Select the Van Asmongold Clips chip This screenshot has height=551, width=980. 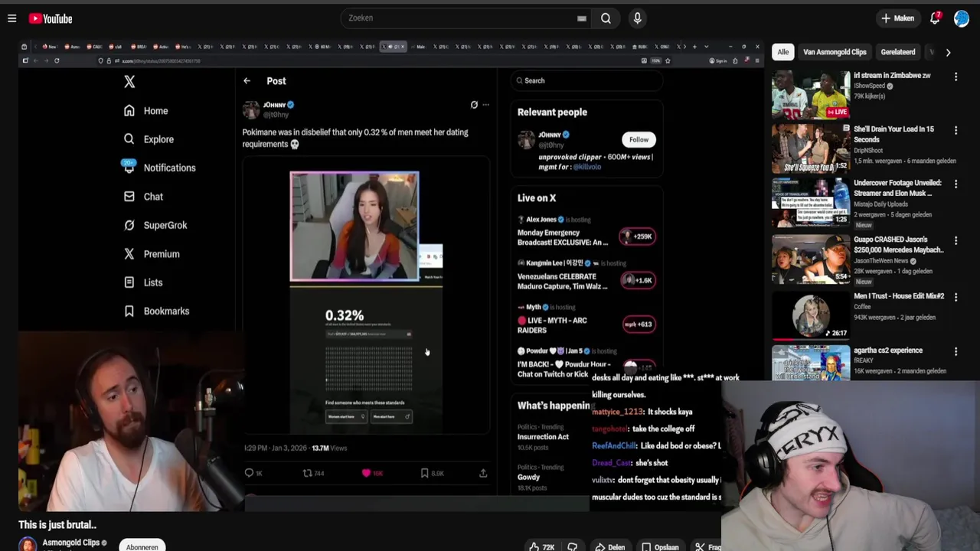835,52
